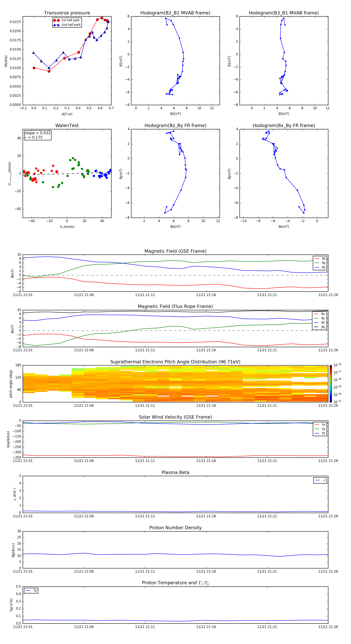
Task: Click the "pitch angle (deg)" axis label
Action: pos(11,384)
